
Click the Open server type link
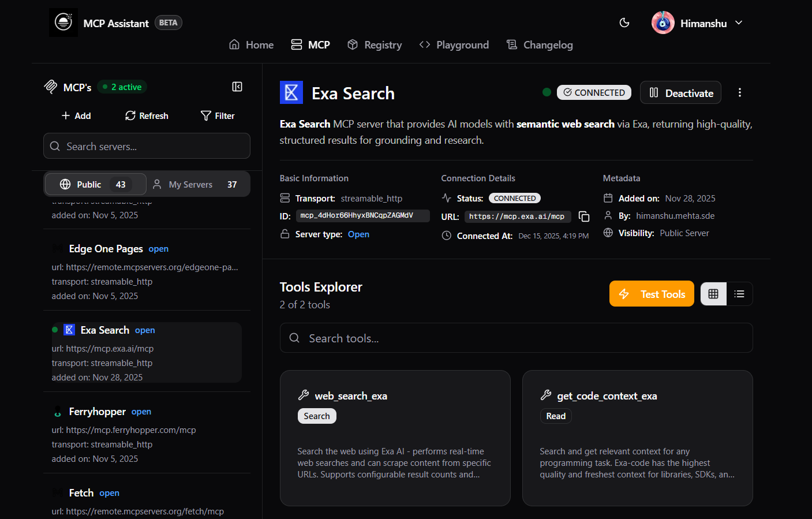coord(358,234)
